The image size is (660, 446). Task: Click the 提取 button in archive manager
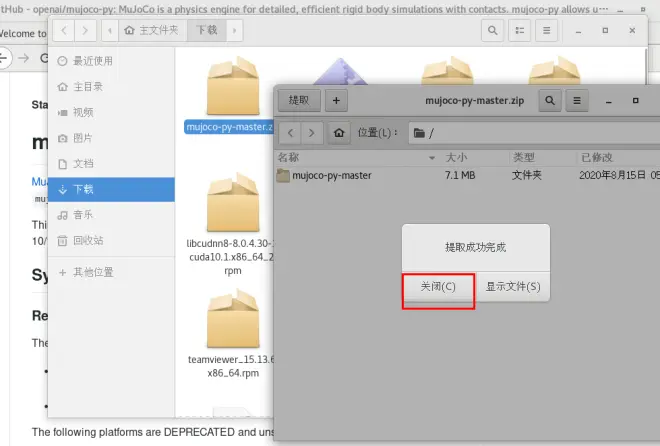(x=299, y=100)
